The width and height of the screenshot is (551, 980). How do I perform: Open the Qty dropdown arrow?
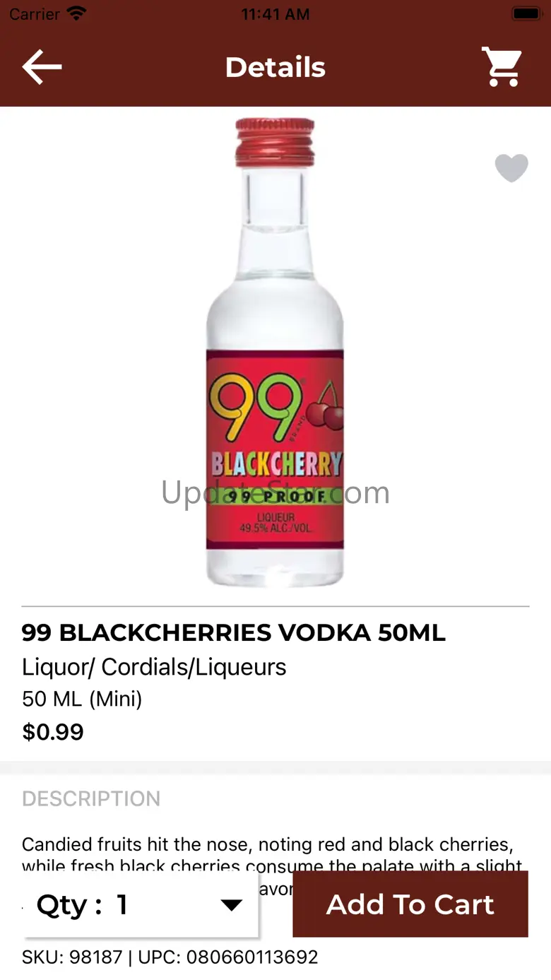click(x=231, y=904)
